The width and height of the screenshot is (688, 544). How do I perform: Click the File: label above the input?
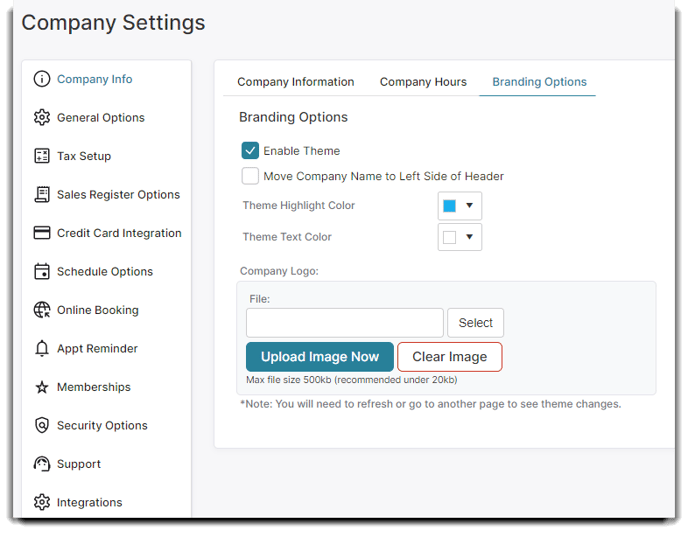tap(260, 299)
